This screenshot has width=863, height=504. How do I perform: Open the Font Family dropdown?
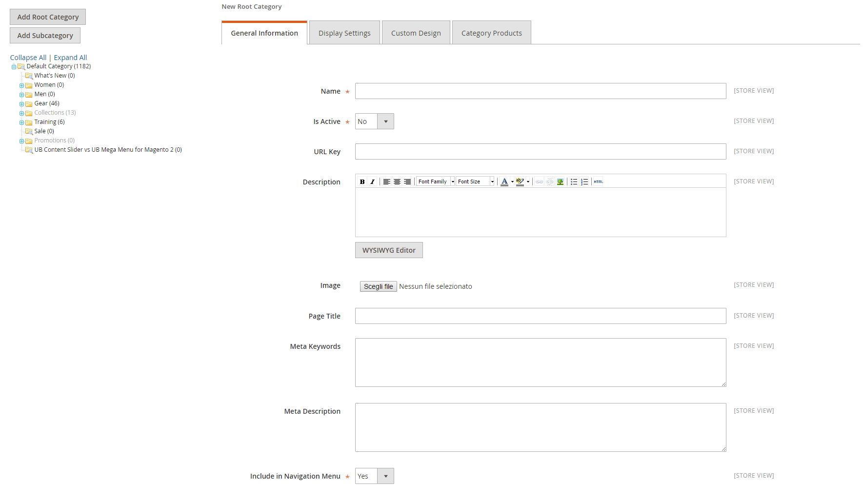tap(436, 181)
